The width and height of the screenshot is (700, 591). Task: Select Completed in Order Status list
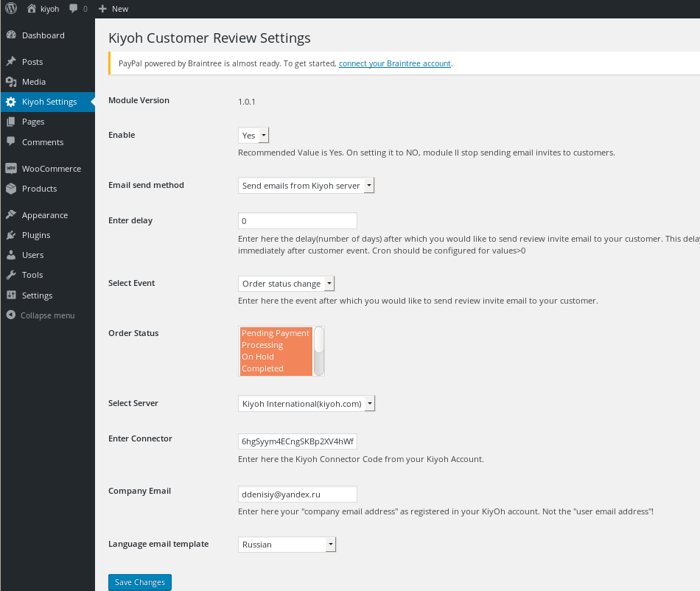tap(276, 368)
